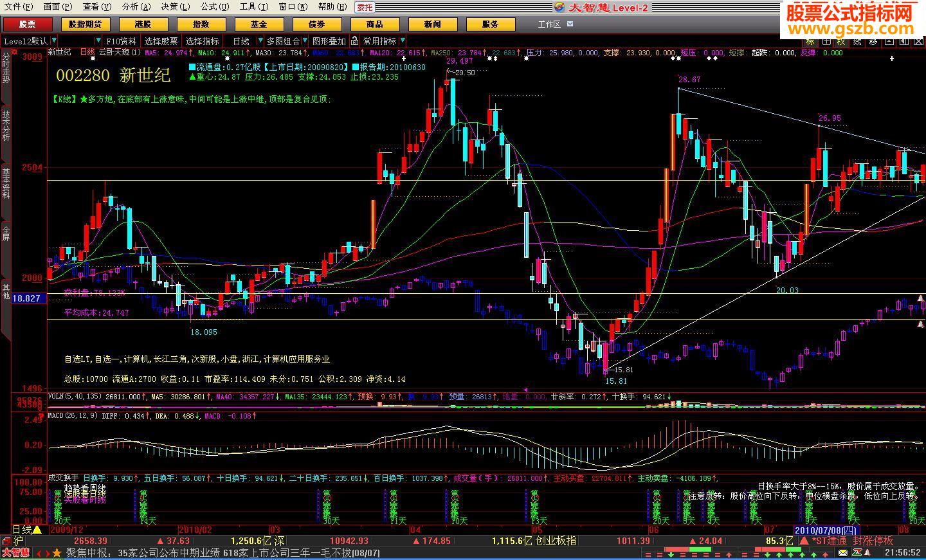Click the 服务 button

[491, 24]
